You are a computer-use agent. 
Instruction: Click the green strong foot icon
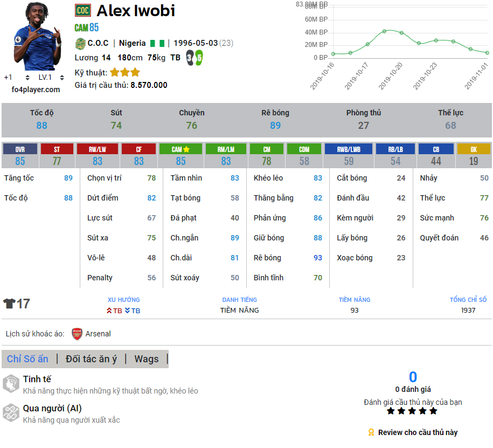tap(199, 58)
